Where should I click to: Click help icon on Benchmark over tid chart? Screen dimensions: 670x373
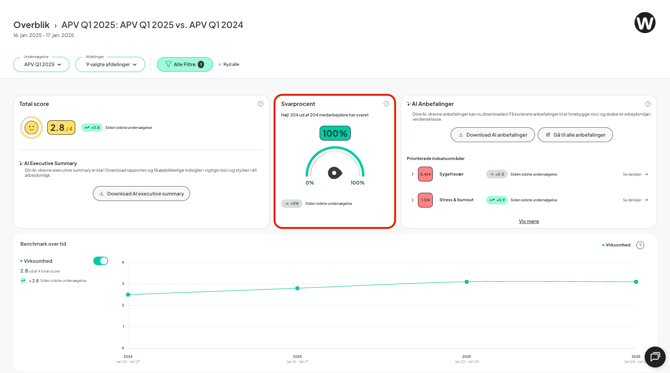pyautogui.click(x=640, y=245)
